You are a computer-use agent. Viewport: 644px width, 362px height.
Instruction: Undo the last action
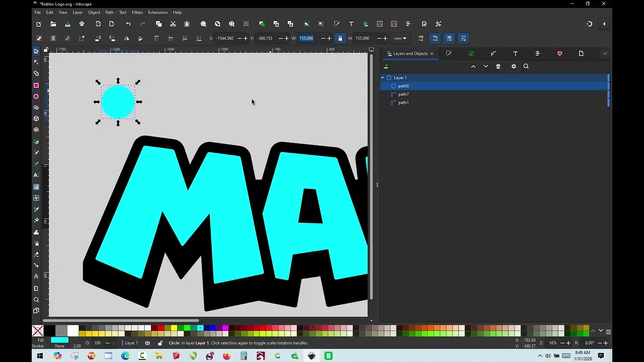[128, 24]
